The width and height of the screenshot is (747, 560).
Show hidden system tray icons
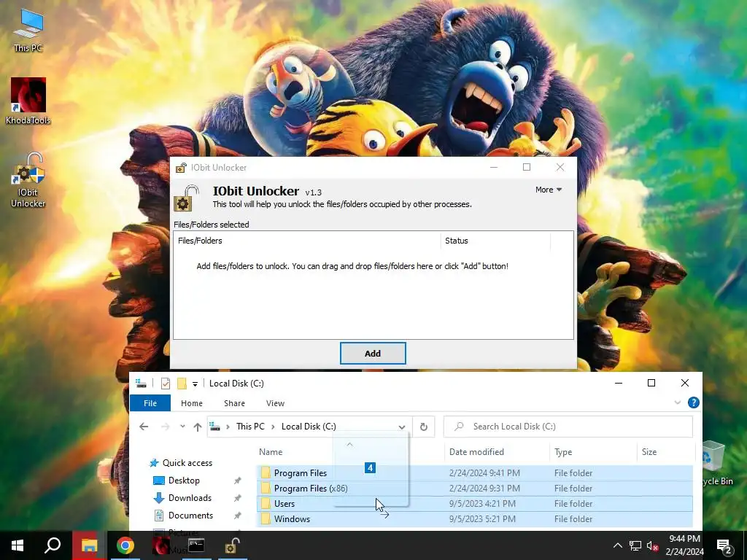[x=617, y=545]
